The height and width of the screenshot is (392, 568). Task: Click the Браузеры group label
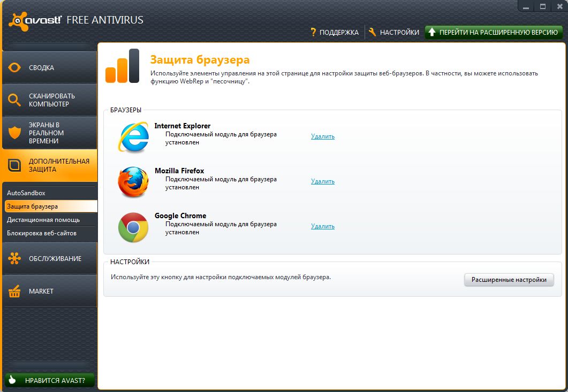pos(126,110)
